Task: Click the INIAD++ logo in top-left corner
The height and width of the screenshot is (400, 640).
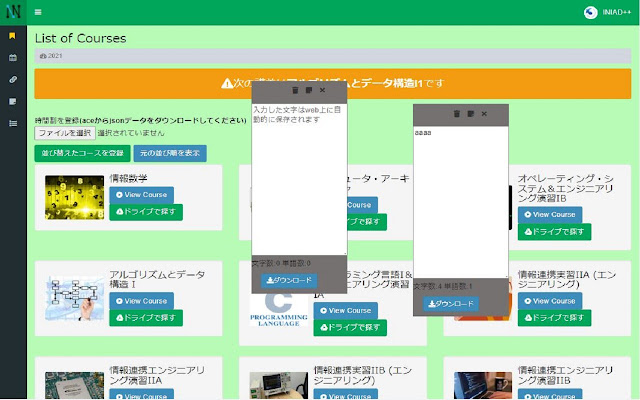Action: click(13, 12)
